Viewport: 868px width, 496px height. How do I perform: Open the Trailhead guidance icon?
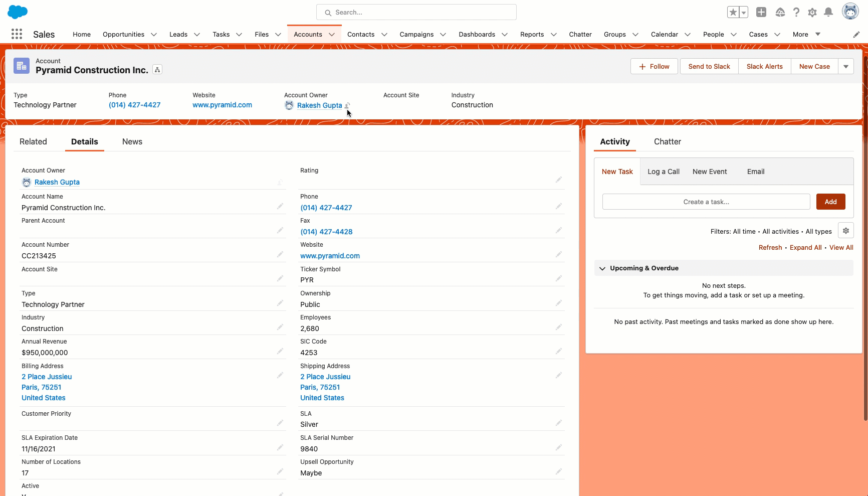780,12
